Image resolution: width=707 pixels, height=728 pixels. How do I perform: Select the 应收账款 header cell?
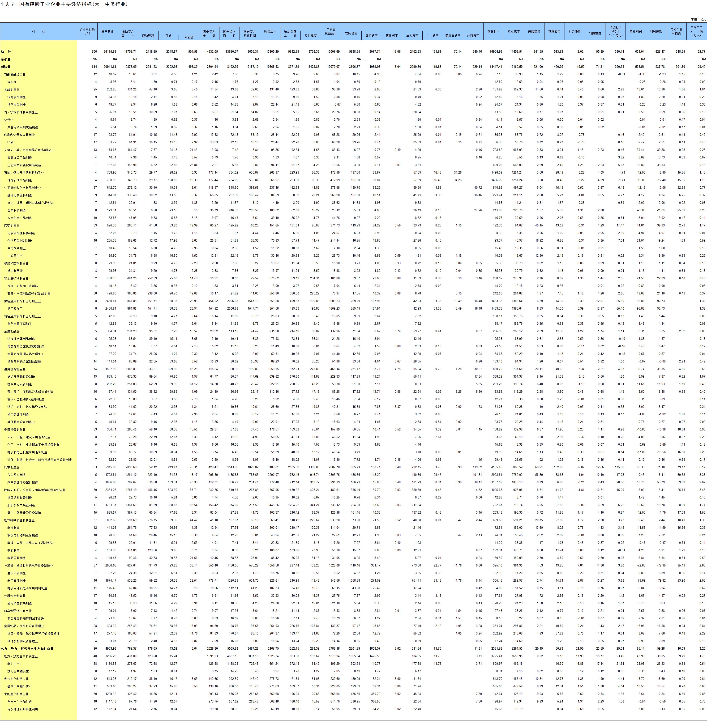148,36
